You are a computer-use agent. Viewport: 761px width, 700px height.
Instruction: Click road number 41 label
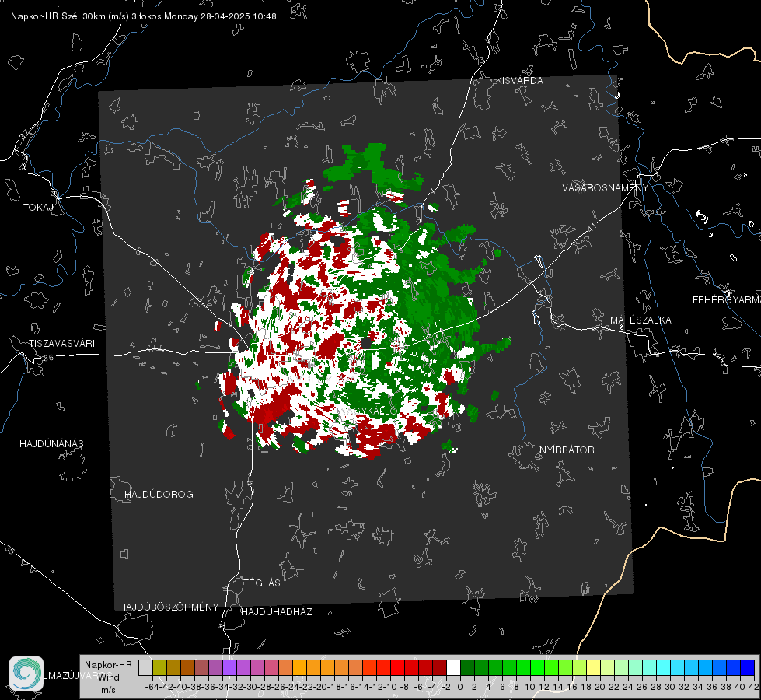point(592,227)
